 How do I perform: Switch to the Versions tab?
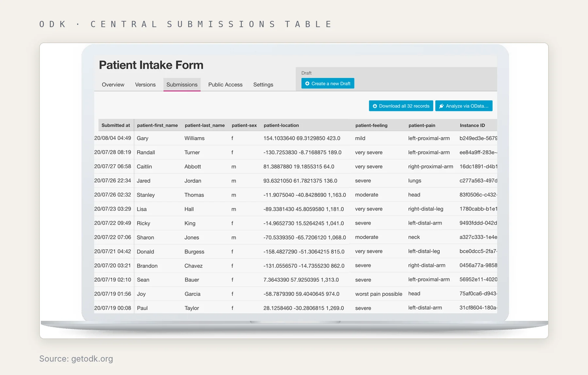(x=145, y=85)
